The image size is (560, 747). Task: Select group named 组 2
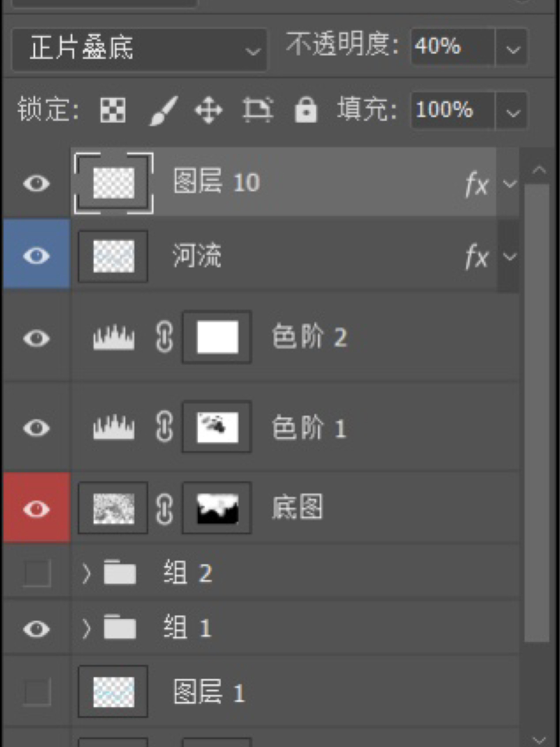point(188,572)
